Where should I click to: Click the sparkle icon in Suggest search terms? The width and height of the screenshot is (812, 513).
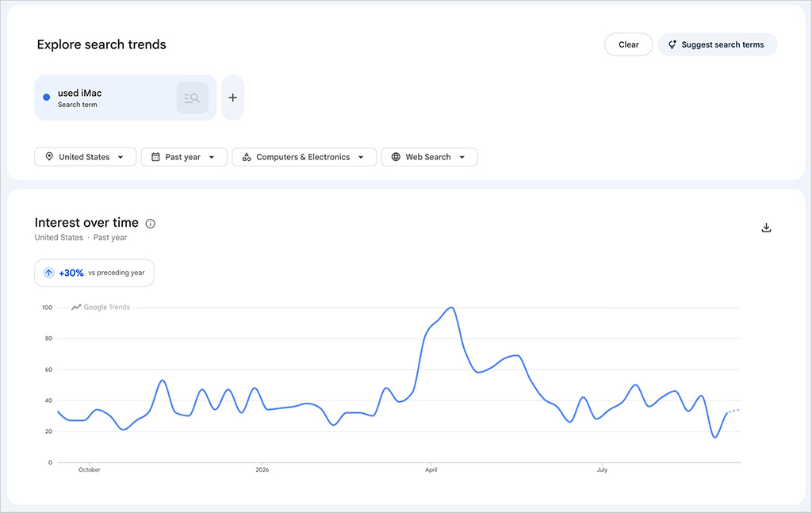672,44
